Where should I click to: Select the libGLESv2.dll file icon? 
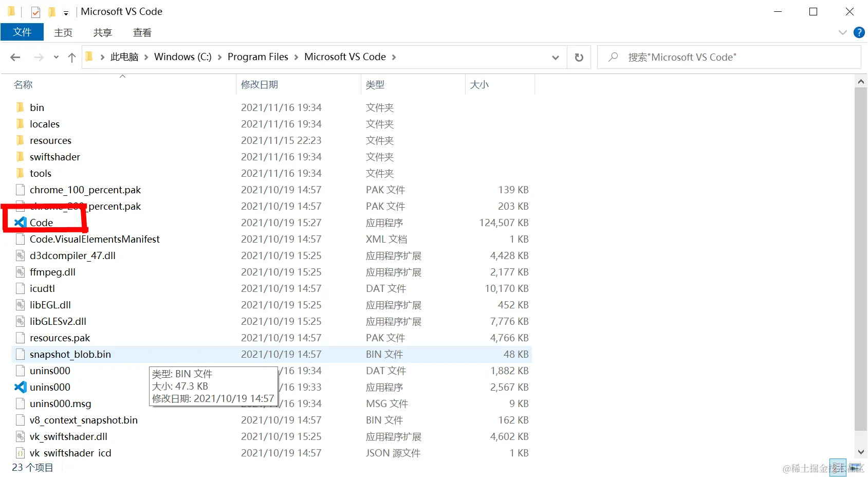point(20,321)
